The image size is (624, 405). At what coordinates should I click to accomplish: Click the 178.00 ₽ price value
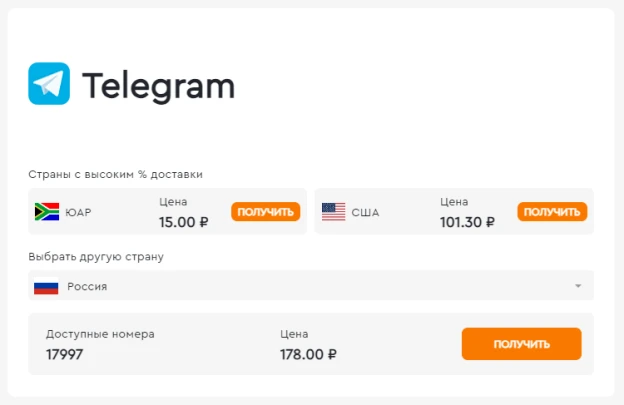[308, 354]
